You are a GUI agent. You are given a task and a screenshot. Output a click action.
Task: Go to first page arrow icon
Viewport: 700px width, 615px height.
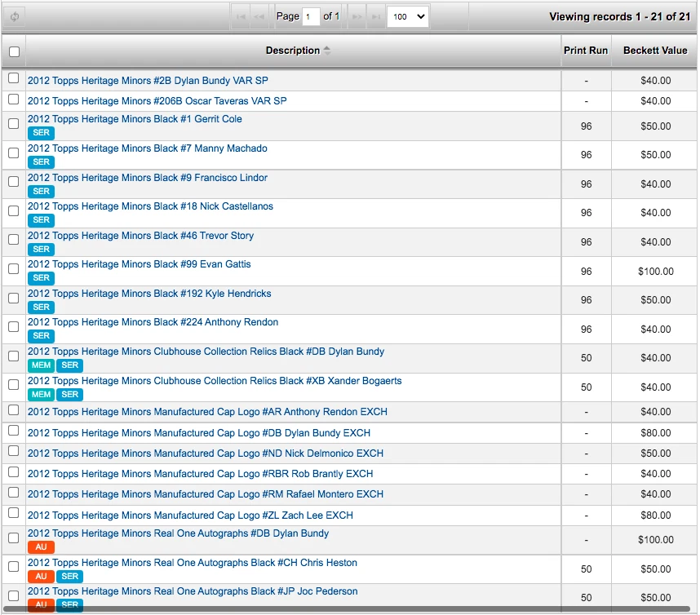coord(241,17)
